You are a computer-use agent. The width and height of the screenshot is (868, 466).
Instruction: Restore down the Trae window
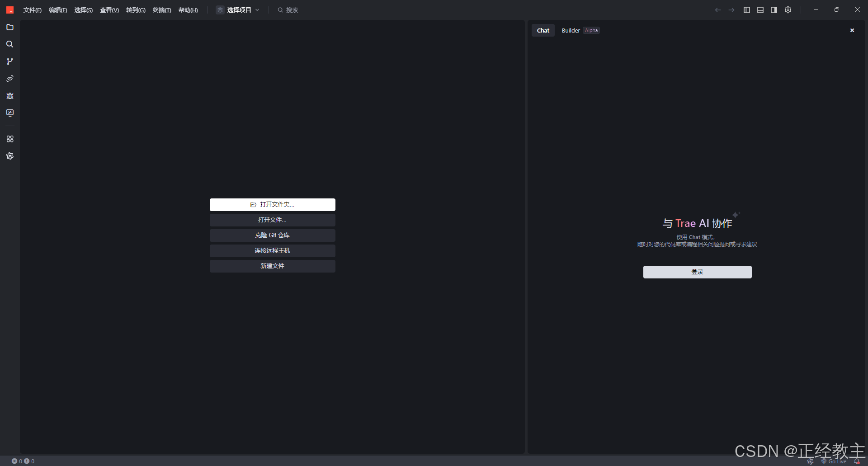pyautogui.click(x=837, y=10)
